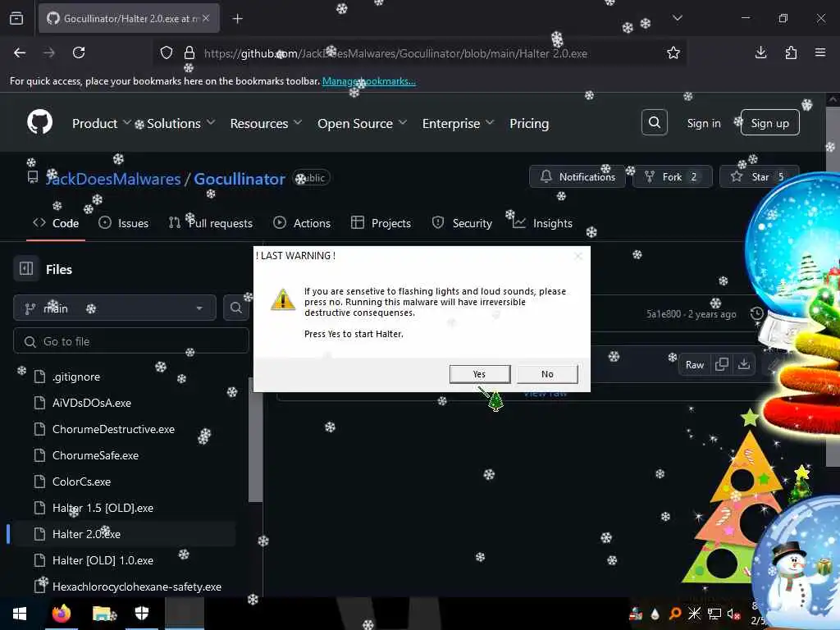Expand the Product menu
The height and width of the screenshot is (630, 840).
[x=101, y=123]
